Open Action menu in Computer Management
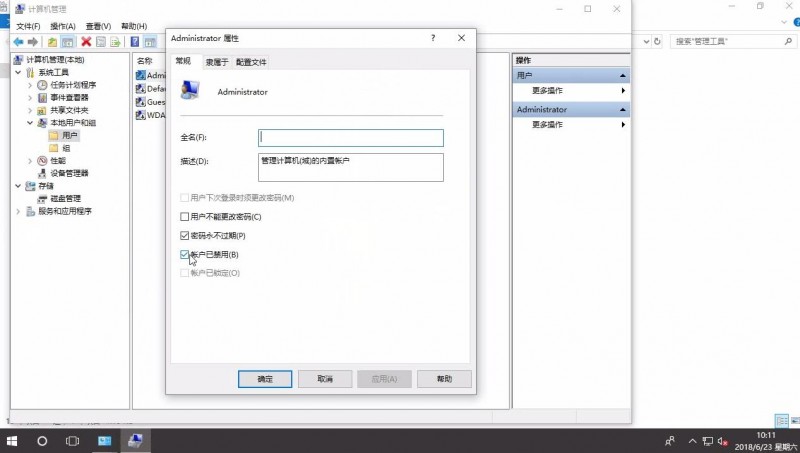The image size is (800, 453). pos(63,26)
